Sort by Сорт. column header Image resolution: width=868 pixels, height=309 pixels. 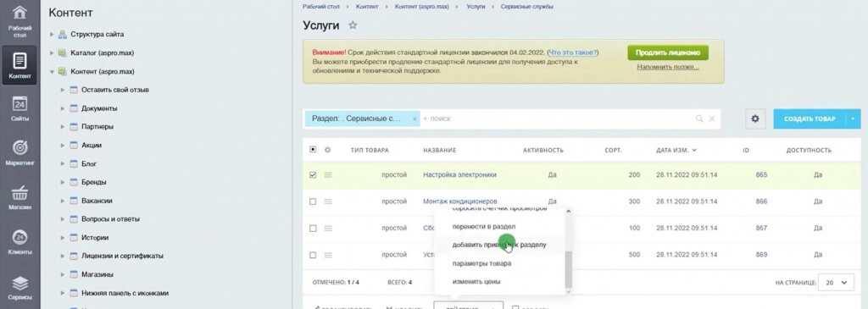pyautogui.click(x=613, y=150)
